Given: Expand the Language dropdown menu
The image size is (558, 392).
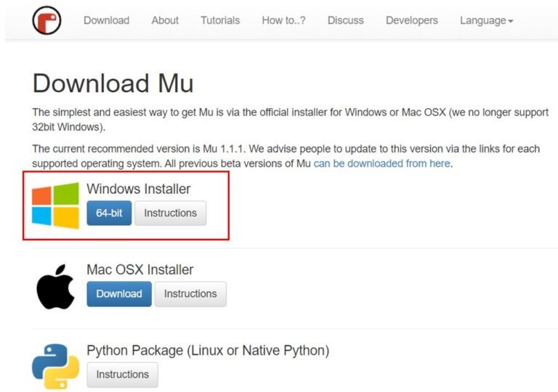Looking at the screenshot, I should [486, 20].
